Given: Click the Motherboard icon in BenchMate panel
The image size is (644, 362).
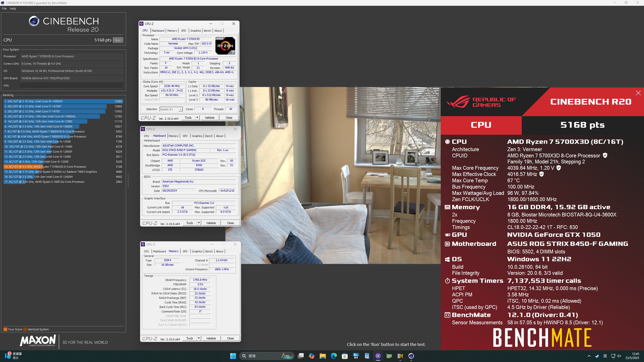Looking at the screenshot, I should tap(447, 244).
